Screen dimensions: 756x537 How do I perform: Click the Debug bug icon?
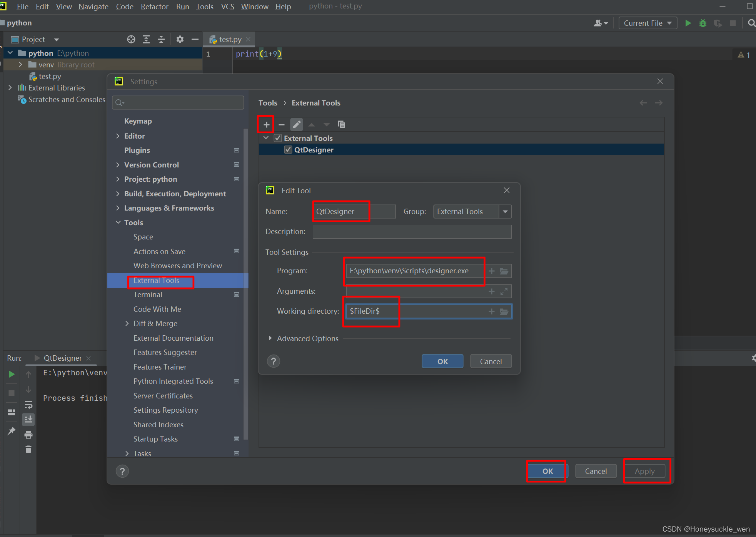click(x=703, y=23)
